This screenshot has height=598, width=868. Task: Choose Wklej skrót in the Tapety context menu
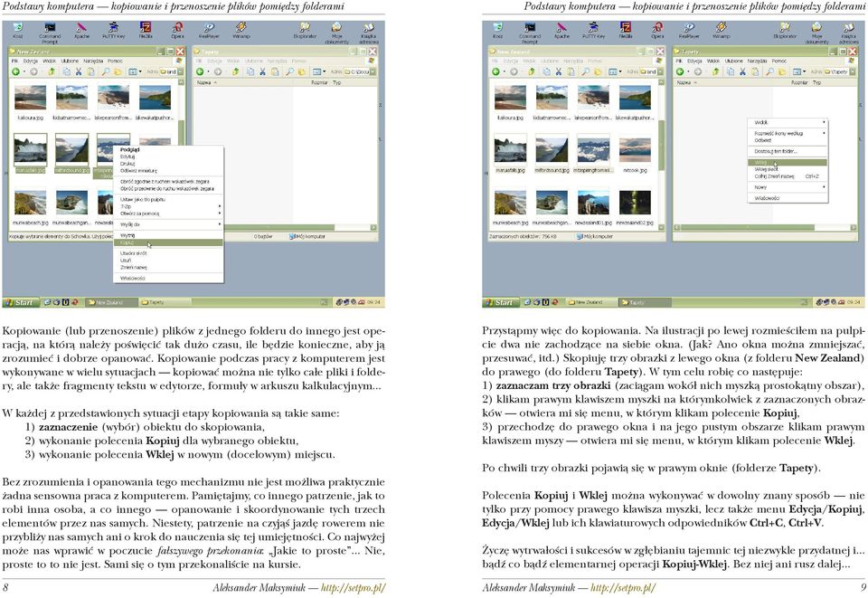pos(788,169)
